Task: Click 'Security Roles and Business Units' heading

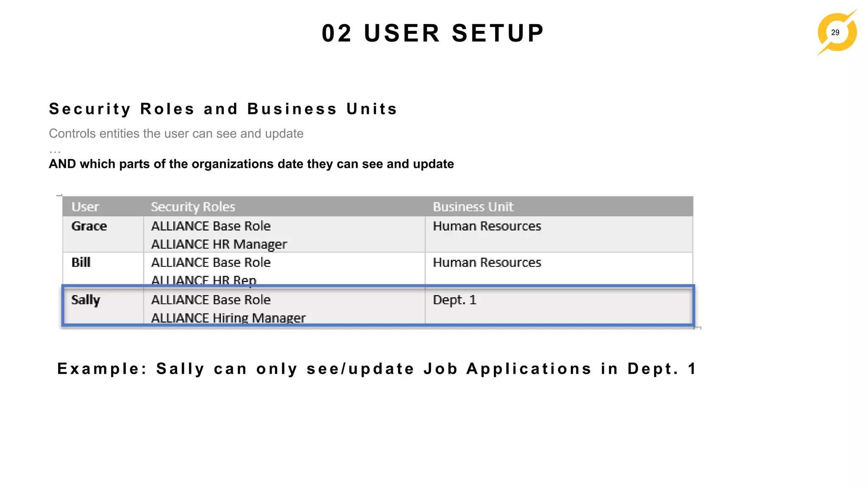Action: 223,109
